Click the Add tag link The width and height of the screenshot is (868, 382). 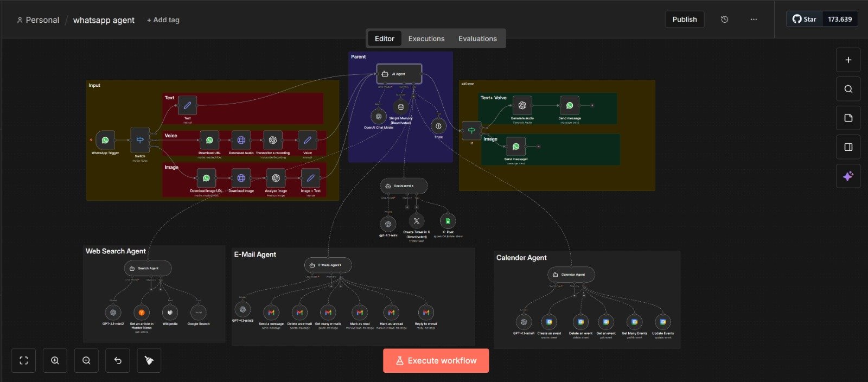(x=163, y=20)
